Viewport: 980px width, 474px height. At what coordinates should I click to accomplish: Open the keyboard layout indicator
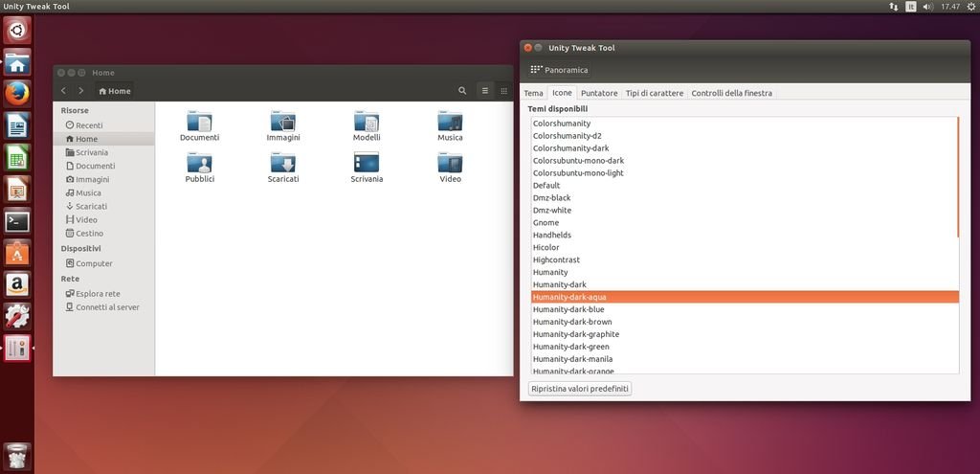(910, 7)
